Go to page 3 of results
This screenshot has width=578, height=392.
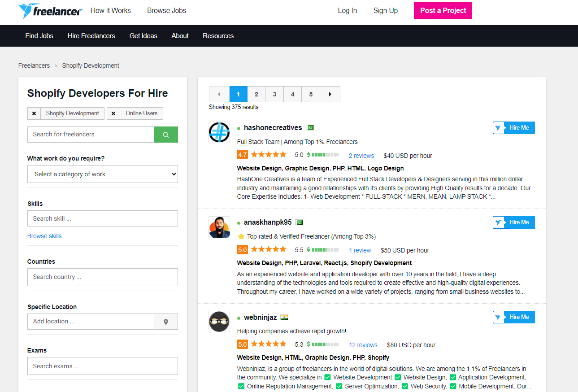(274, 94)
